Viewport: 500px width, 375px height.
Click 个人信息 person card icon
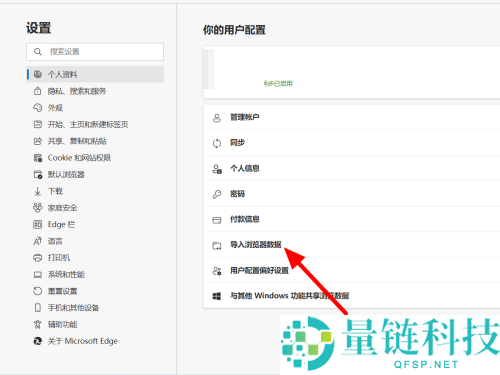(217, 169)
